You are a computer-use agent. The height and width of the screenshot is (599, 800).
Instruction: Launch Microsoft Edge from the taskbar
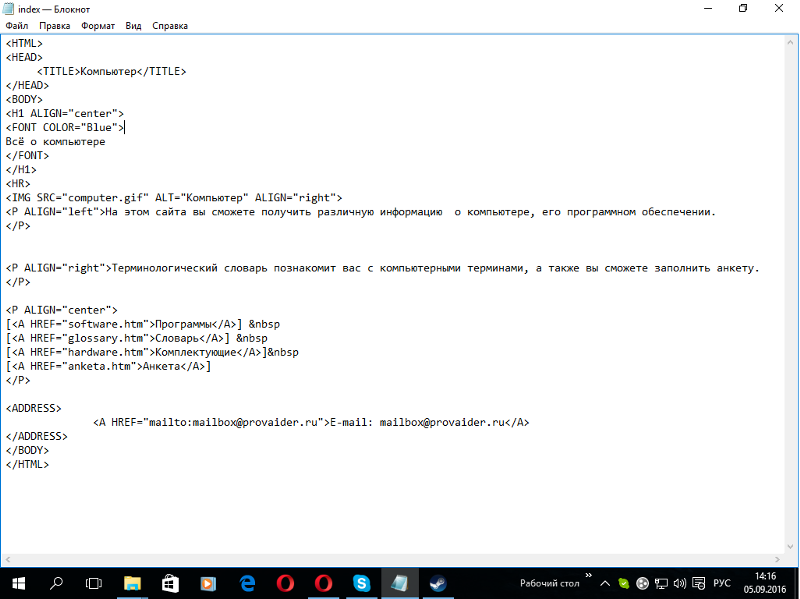tap(247, 583)
